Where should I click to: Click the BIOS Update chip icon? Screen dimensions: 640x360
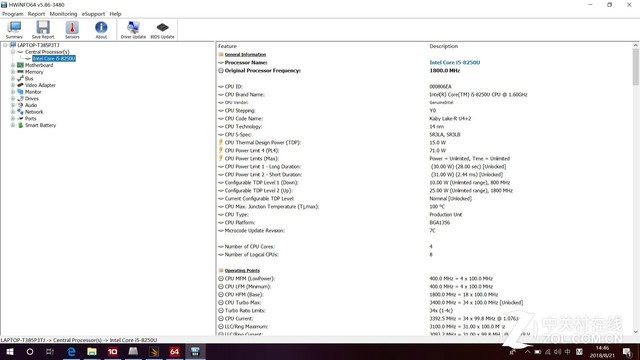(162, 29)
